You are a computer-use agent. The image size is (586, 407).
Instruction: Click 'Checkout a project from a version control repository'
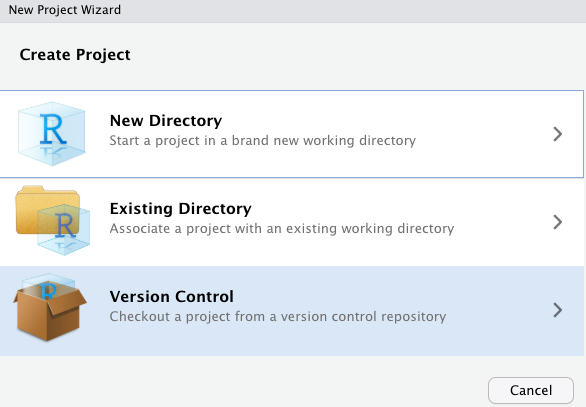(x=278, y=317)
